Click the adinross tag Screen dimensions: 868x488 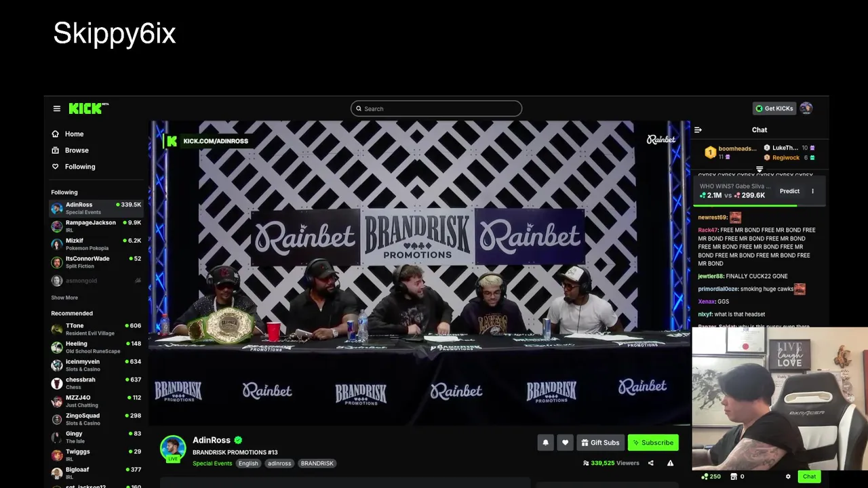point(279,464)
